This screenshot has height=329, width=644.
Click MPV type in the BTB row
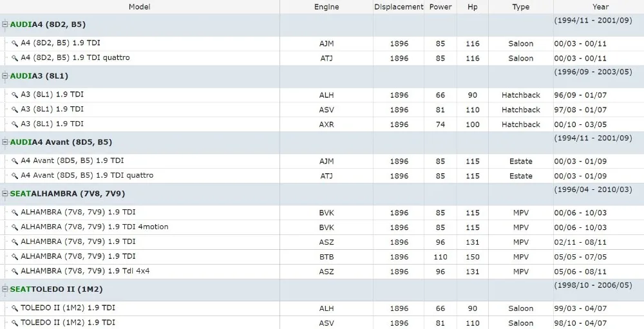click(521, 257)
